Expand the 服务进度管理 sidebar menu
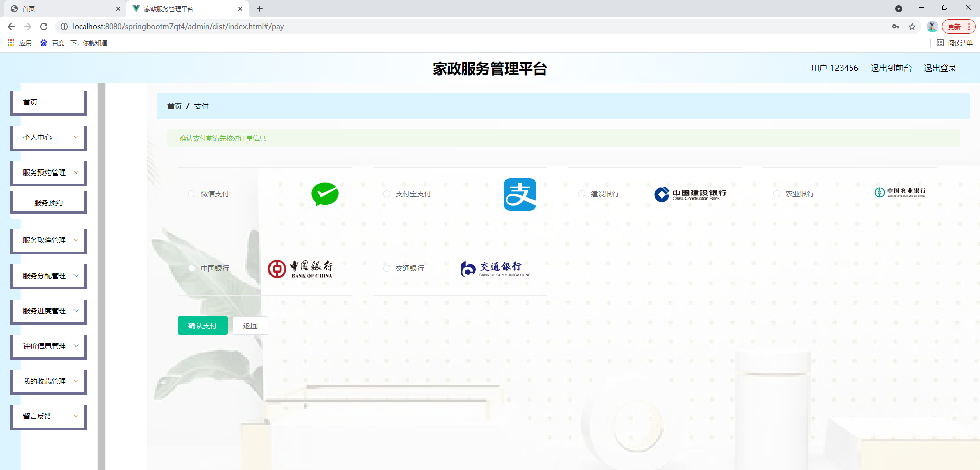980x470 pixels. click(x=48, y=311)
